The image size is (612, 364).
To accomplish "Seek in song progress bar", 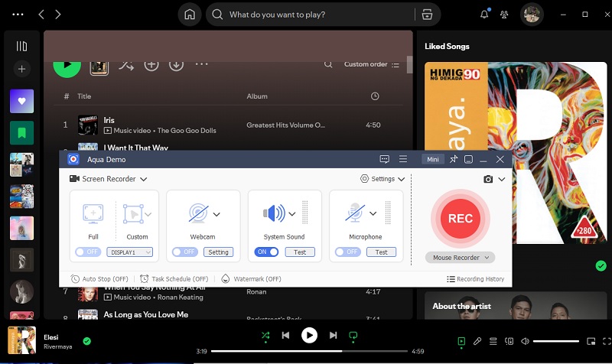I will [x=310, y=351].
